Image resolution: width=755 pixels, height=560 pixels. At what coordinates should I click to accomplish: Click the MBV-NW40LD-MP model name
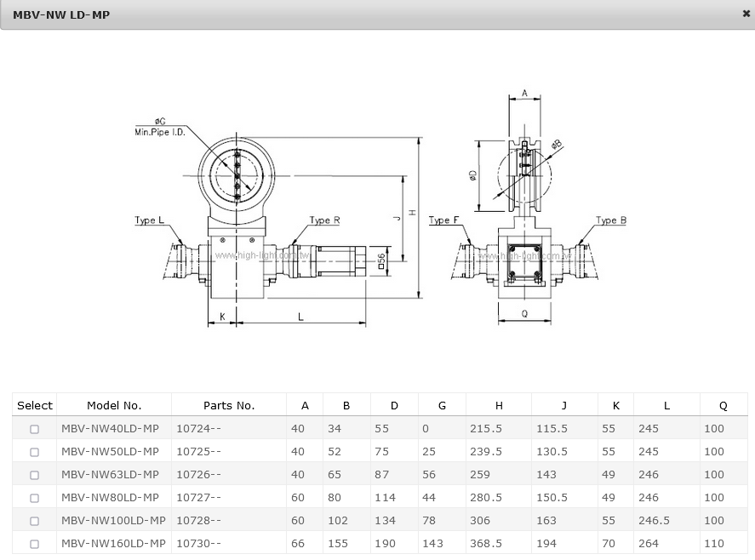[x=110, y=429]
